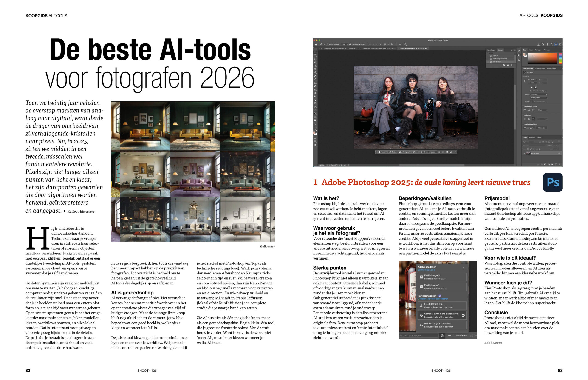Click the Onderwerp selecteren button
The image size is (588, 380).
(x=387, y=152)
